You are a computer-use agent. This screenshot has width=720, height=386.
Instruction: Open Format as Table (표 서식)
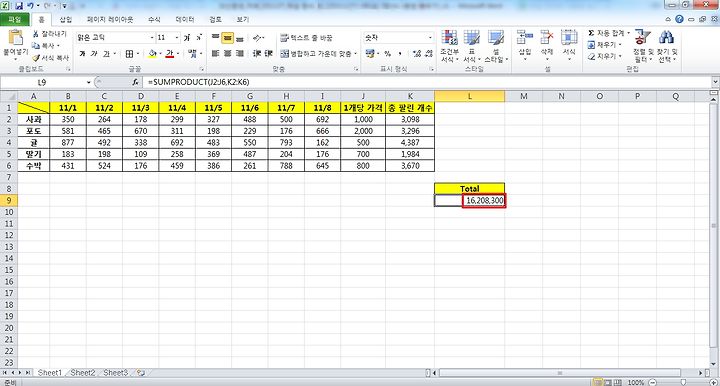pos(471,46)
